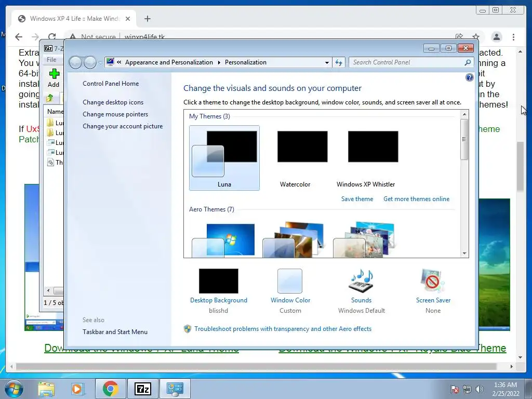The image size is (532, 399).
Task: Open Change desktop icons link
Action: 113,102
